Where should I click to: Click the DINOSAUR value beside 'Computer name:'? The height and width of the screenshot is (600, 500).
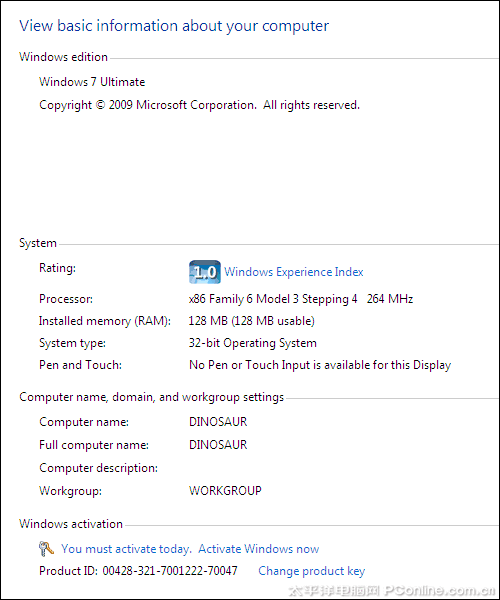pyautogui.click(x=218, y=422)
